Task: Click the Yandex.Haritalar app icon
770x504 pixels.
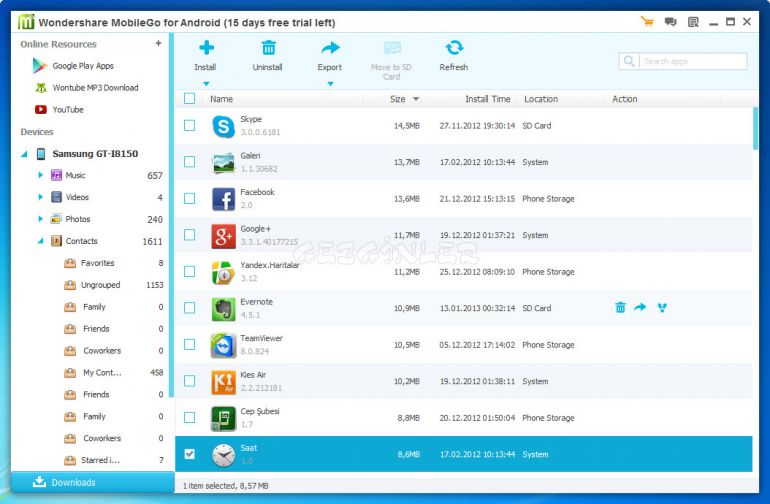Action: pyautogui.click(x=223, y=273)
